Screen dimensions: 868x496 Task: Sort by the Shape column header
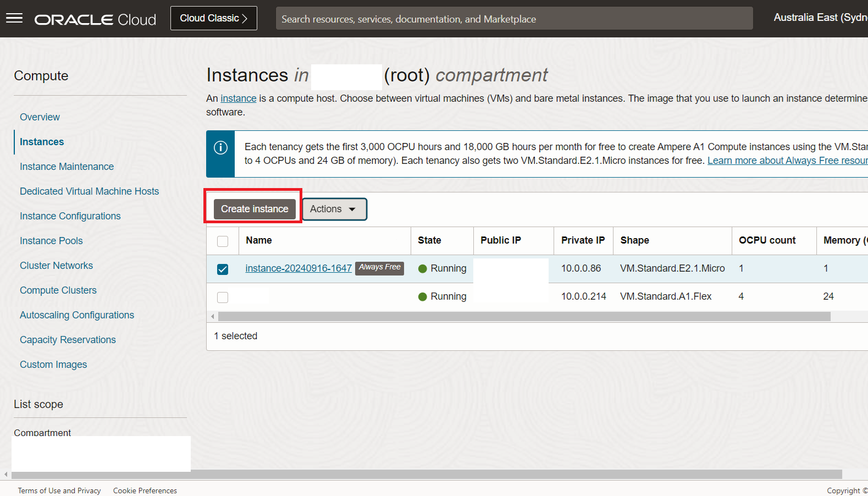click(x=634, y=240)
